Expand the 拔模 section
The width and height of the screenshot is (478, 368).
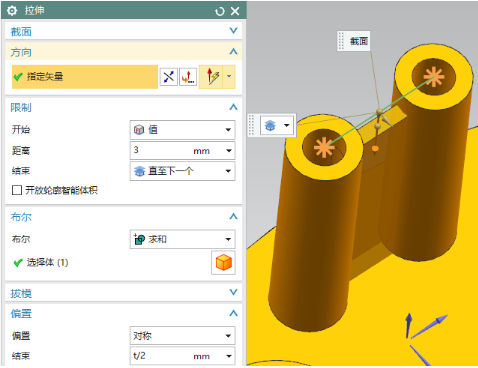pos(234,292)
